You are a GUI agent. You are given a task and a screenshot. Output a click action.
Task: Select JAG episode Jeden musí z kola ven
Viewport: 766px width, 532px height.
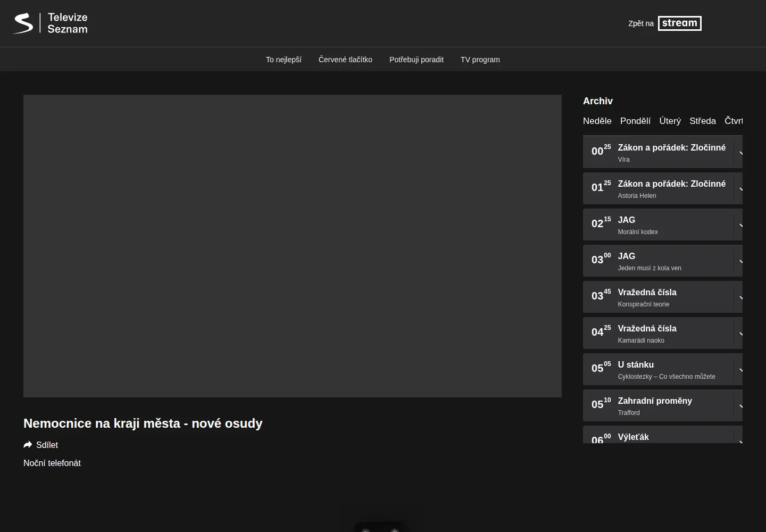pos(626,256)
